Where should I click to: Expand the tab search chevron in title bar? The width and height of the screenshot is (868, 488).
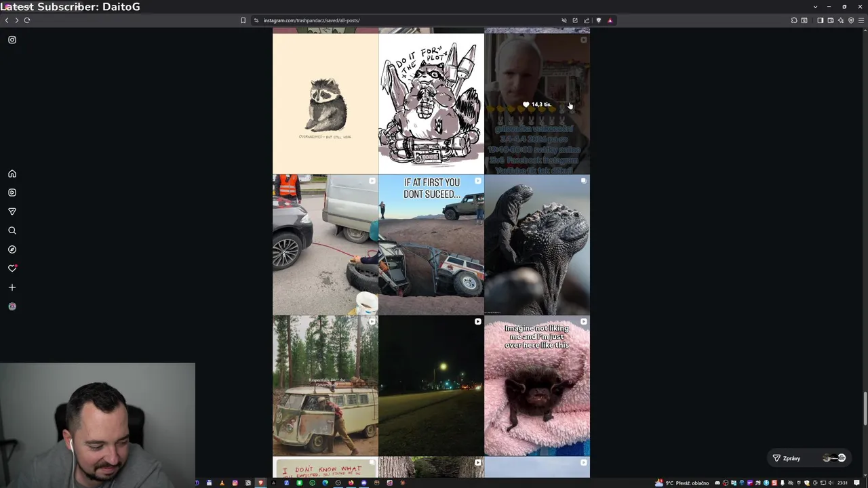[x=815, y=7]
